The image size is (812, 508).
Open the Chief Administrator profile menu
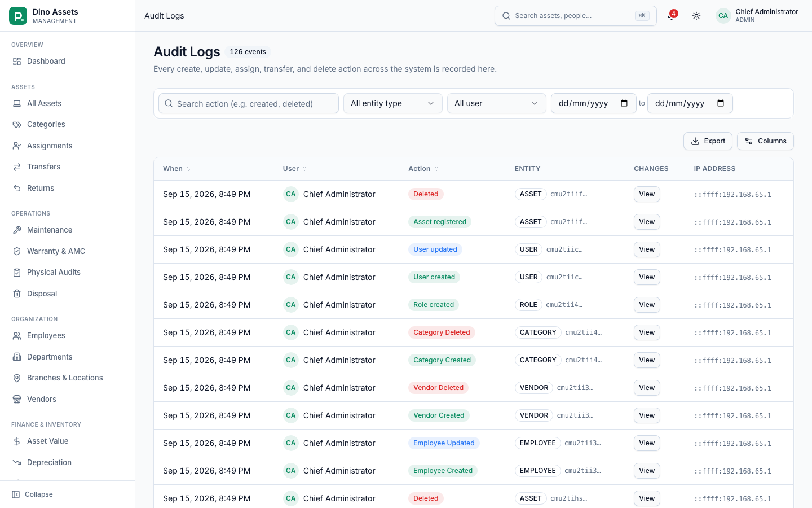(757, 16)
